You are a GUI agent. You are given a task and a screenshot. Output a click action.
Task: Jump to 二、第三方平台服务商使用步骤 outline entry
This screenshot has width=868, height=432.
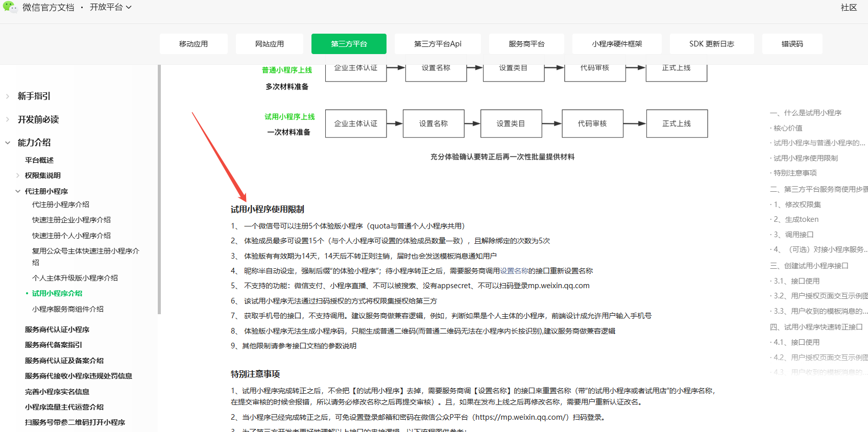pyautogui.click(x=818, y=189)
